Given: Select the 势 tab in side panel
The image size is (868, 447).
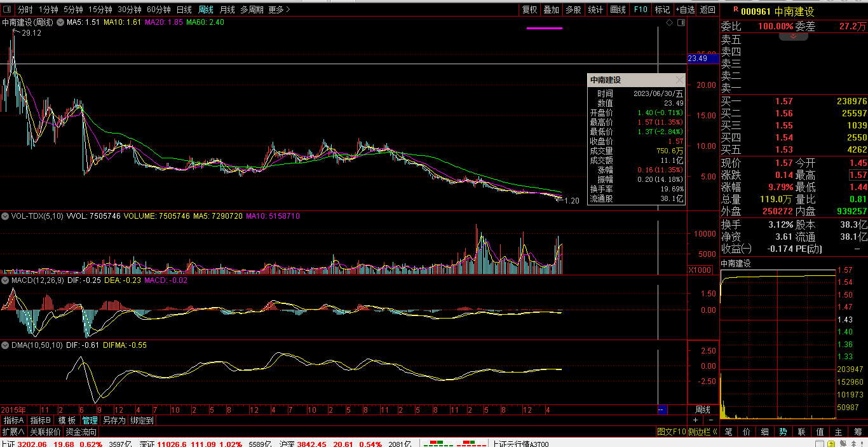Looking at the screenshot, I should coord(783,432).
